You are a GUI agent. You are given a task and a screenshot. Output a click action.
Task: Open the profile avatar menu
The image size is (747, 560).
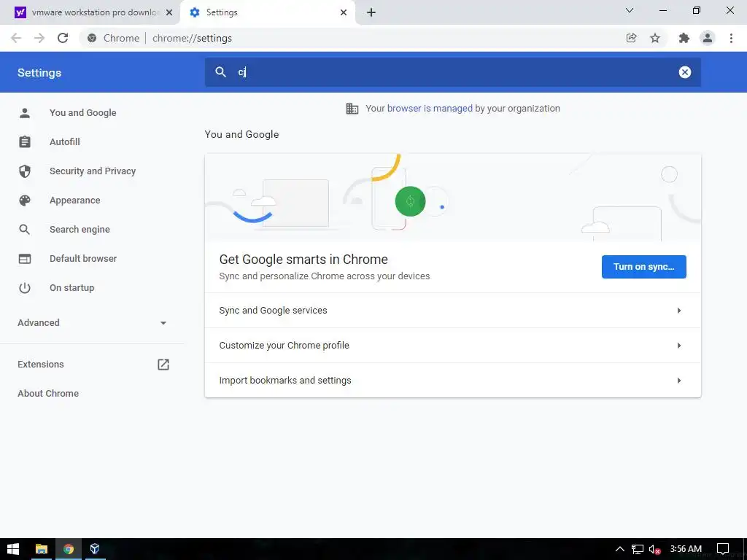coord(708,38)
